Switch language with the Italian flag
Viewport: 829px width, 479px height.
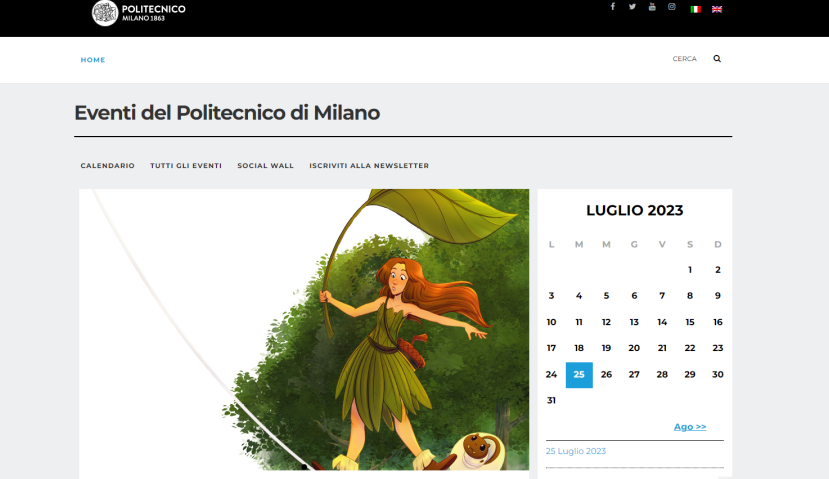pos(696,9)
